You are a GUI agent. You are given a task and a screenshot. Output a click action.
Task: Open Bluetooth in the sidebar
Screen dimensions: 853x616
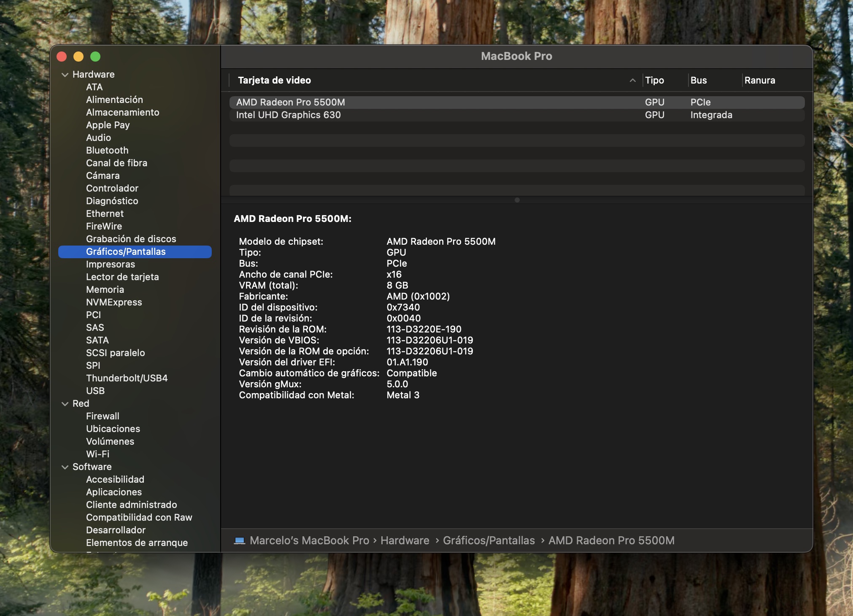click(107, 150)
